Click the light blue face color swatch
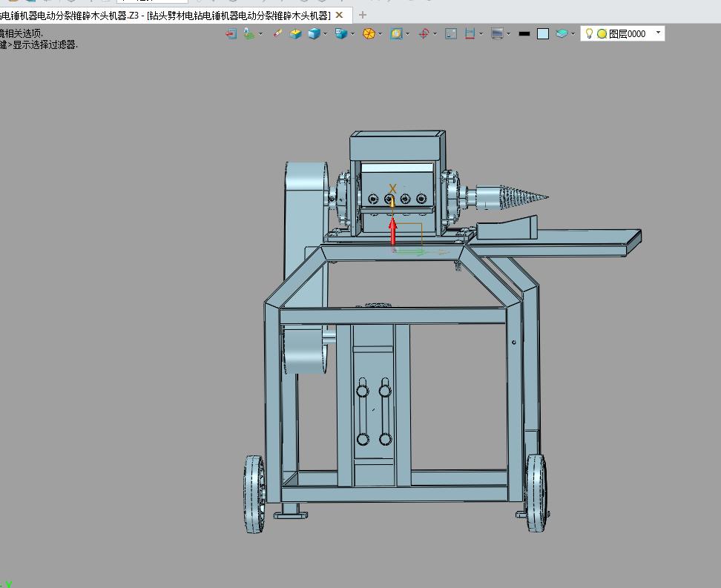Viewport: 721px width, 588px height. [x=543, y=33]
